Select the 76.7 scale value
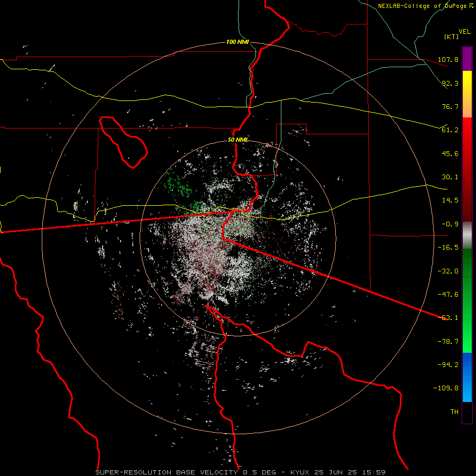Image resolution: width=476 pixels, height=476 pixels. pos(450,106)
